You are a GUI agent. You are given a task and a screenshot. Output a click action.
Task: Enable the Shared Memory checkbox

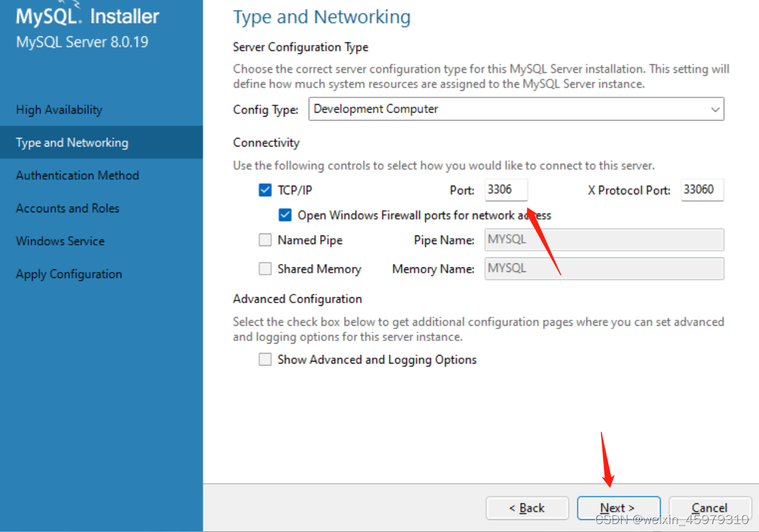tap(265, 269)
